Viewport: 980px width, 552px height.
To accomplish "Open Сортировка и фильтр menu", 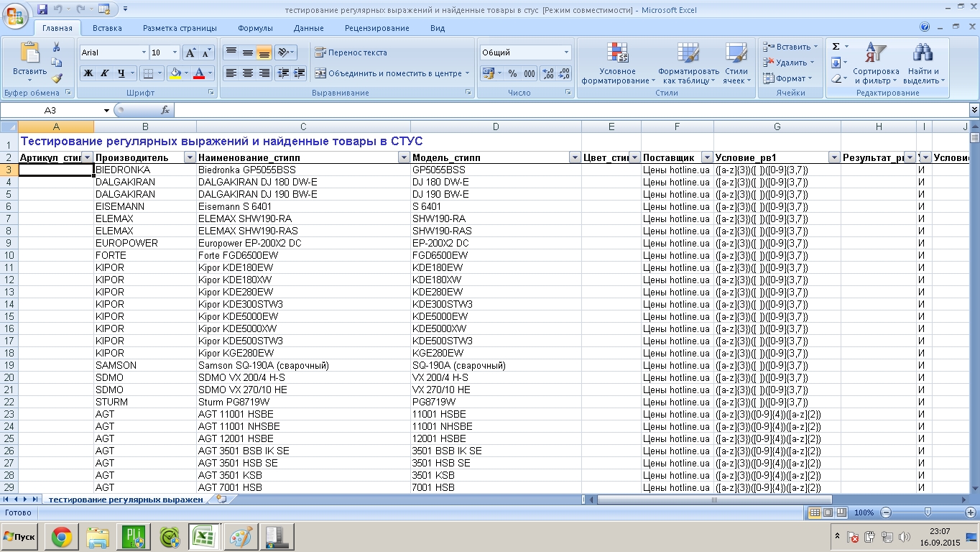I will coord(876,63).
